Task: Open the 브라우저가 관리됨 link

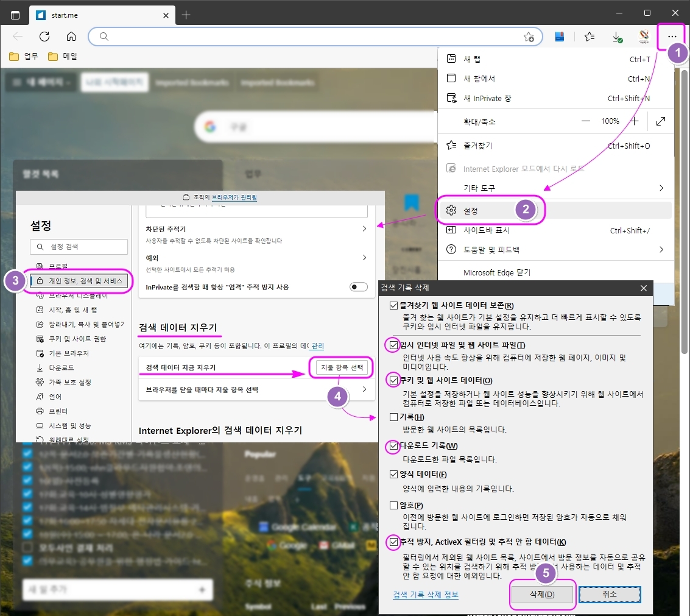Action: point(234,197)
